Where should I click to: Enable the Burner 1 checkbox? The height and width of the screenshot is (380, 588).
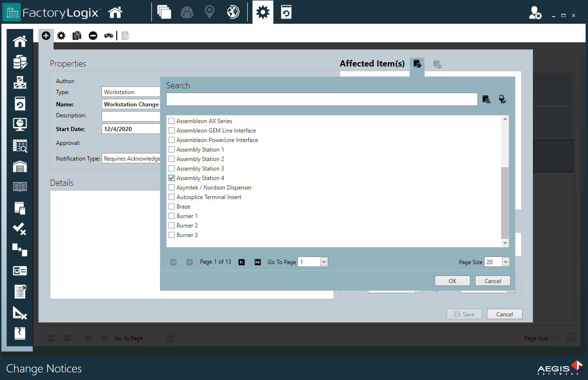[x=171, y=216]
